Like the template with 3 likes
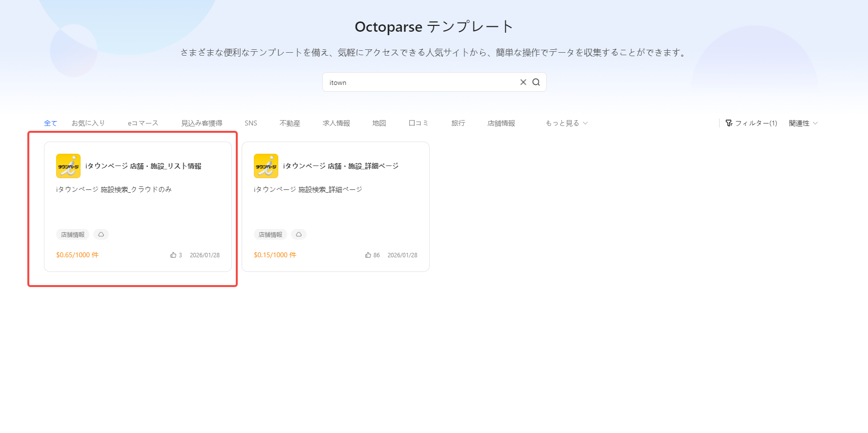The height and width of the screenshot is (433, 868). click(x=173, y=255)
